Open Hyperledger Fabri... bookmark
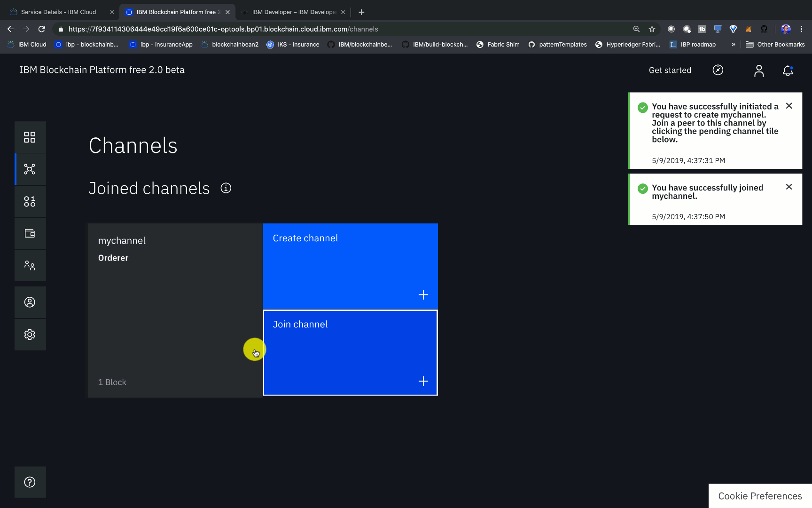Image resolution: width=812 pixels, height=508 pixels. (x=628, y=44)
